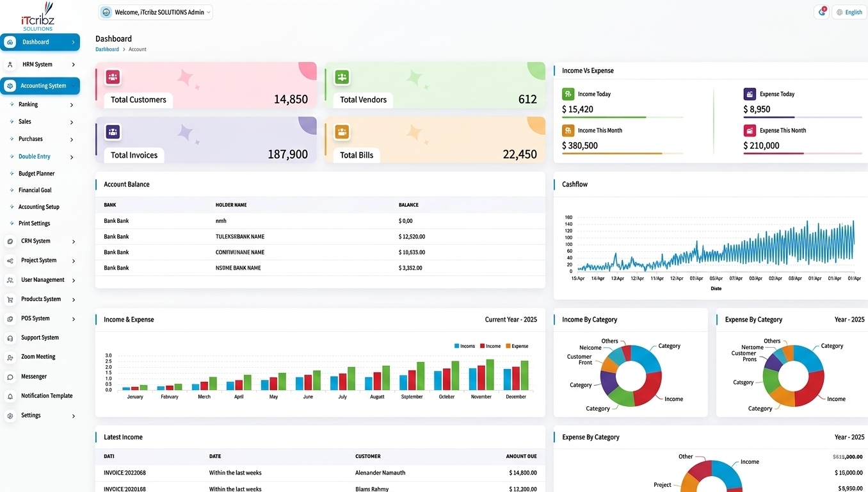
Task: Click the Total Vendors card icon
Action: pyautogui.click(x=342, y=78)
